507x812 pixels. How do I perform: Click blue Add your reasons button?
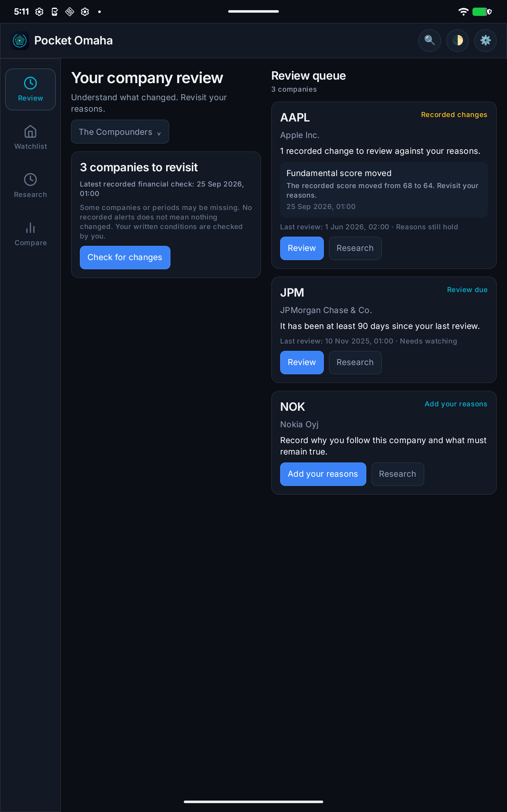[x=323, y=474]
